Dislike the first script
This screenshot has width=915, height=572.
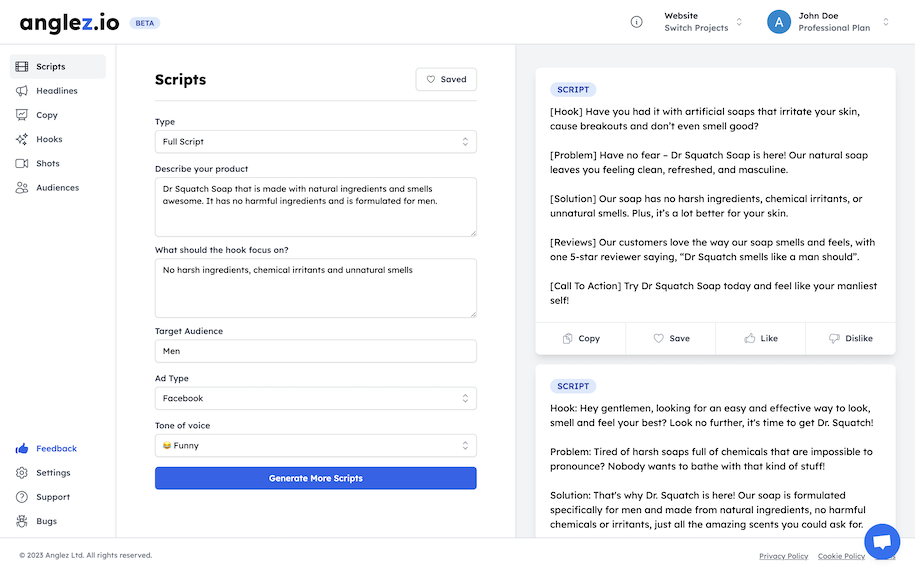pos(851,339)
